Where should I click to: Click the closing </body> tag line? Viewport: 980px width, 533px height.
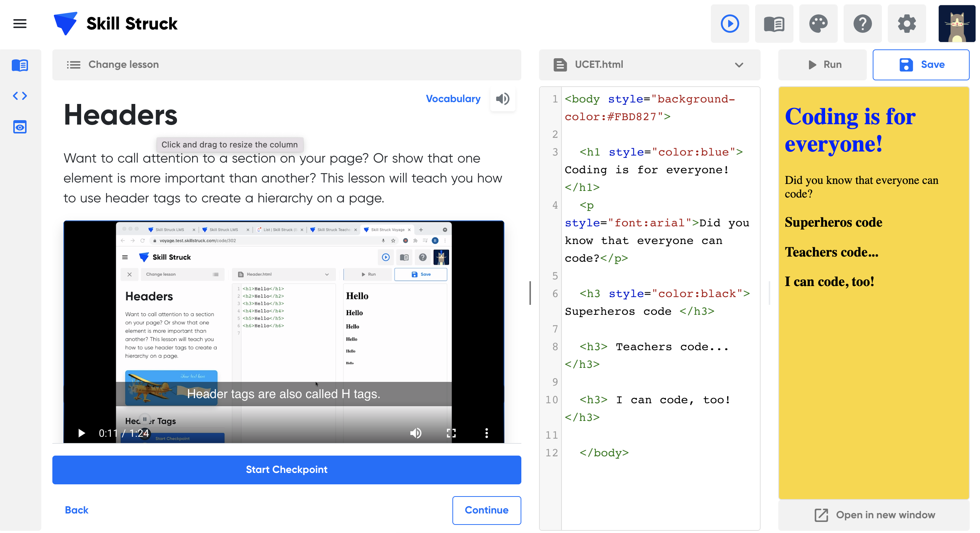[604, 453]
